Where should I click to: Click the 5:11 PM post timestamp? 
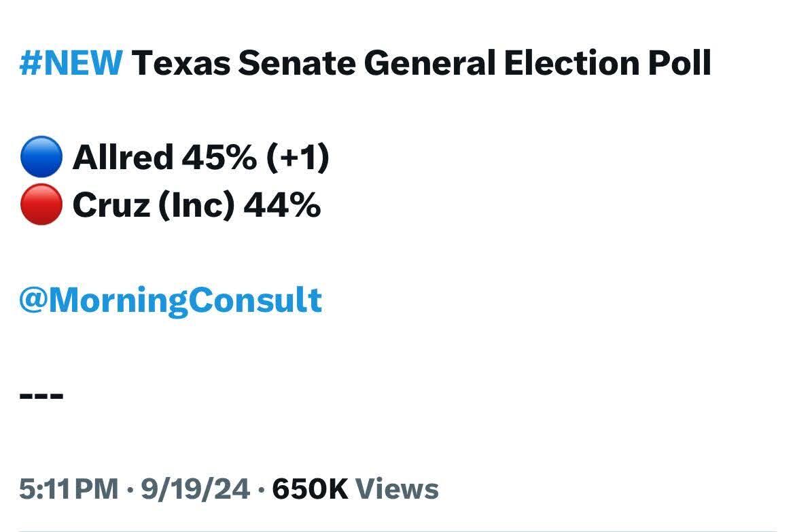tap(69, 489)
